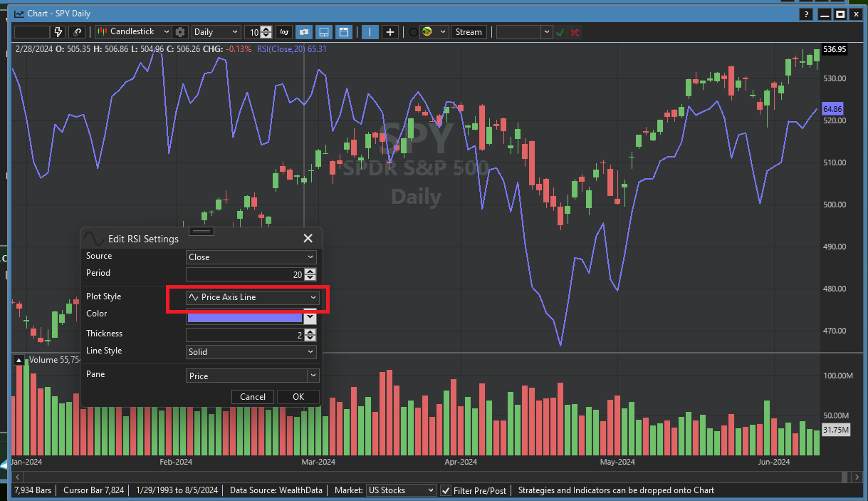Click the green checkmark icon
868x501 pixels.
coord(560,32)
